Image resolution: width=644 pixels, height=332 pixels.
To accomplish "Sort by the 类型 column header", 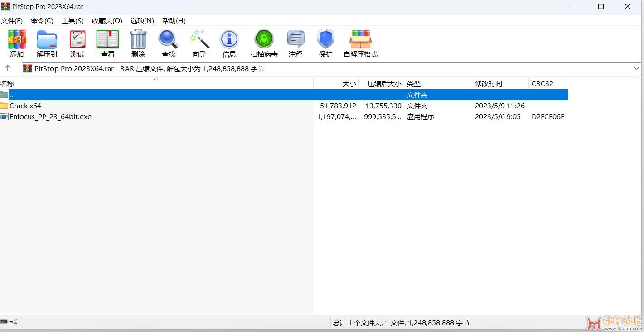I will coord(438,83).
